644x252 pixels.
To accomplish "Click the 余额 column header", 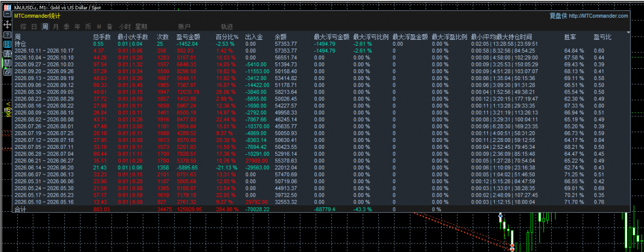I will pyautogui.click(x=281, y=37).
